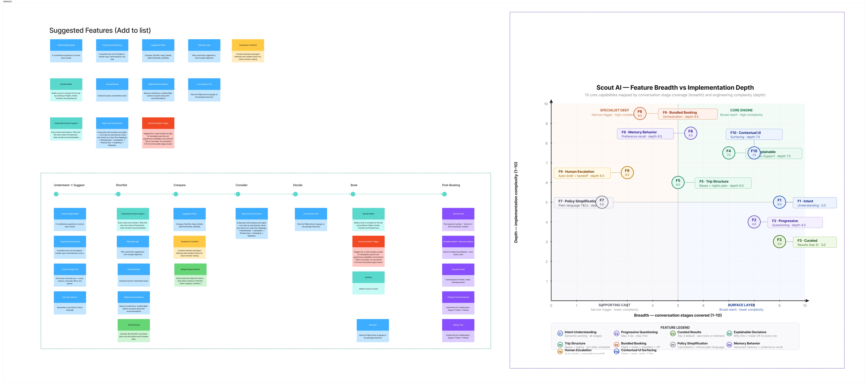Click the F4 7.5 chart node

729,153
